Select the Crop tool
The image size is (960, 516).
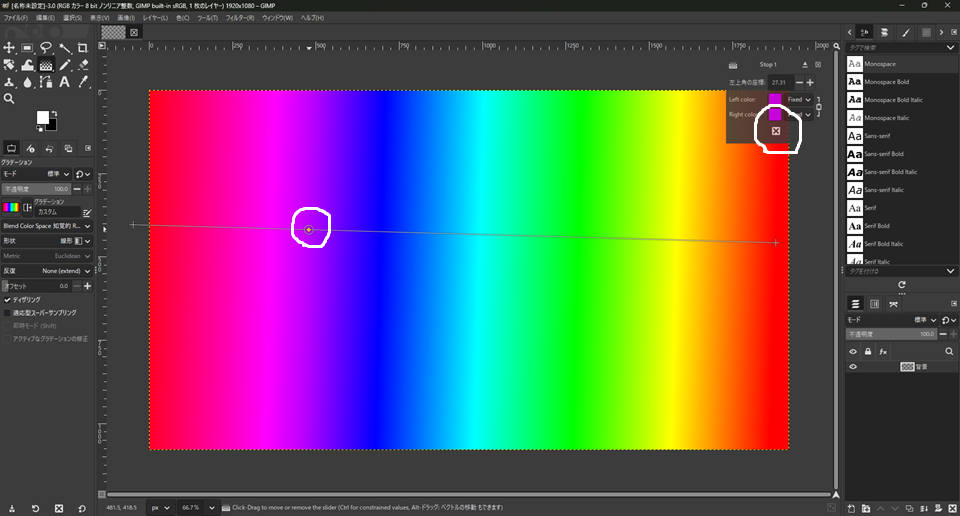click(x=83, y=48)
